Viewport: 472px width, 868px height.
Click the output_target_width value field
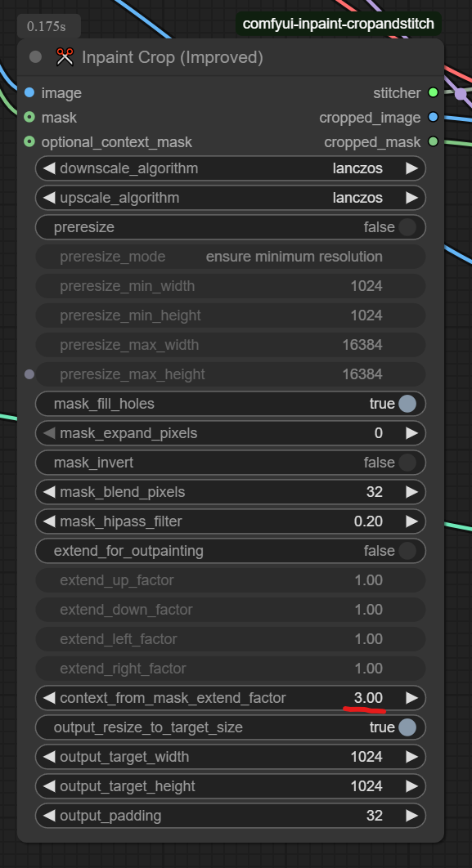(231, 757)
